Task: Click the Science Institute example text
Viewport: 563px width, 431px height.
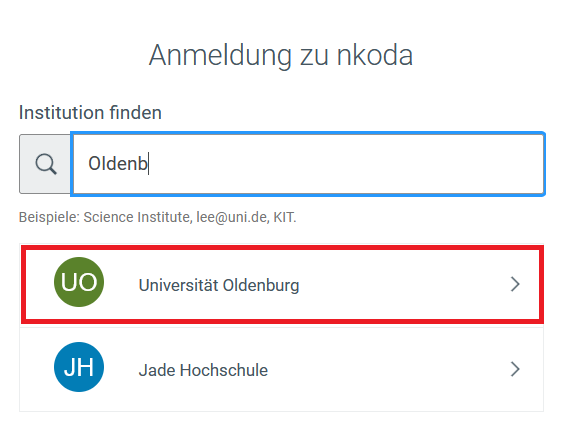Action: pyautogui.click(x=138, y=217)
